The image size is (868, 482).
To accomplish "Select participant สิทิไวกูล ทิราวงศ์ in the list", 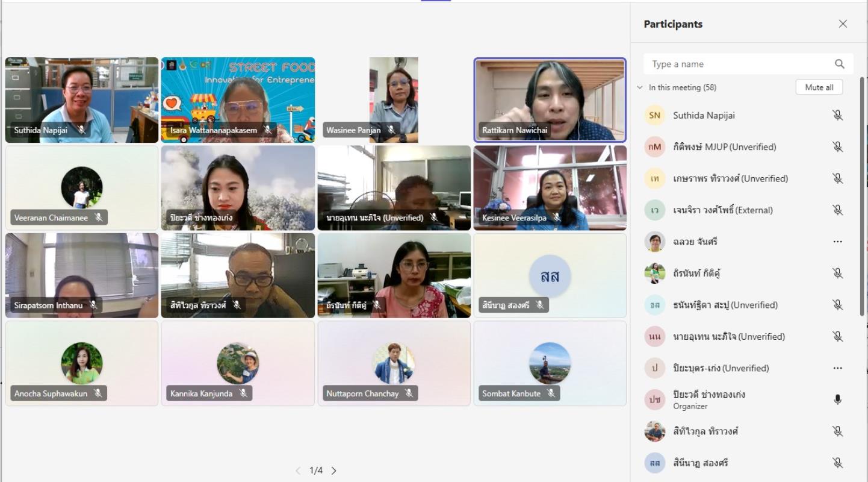I will (x=705, y=431).
